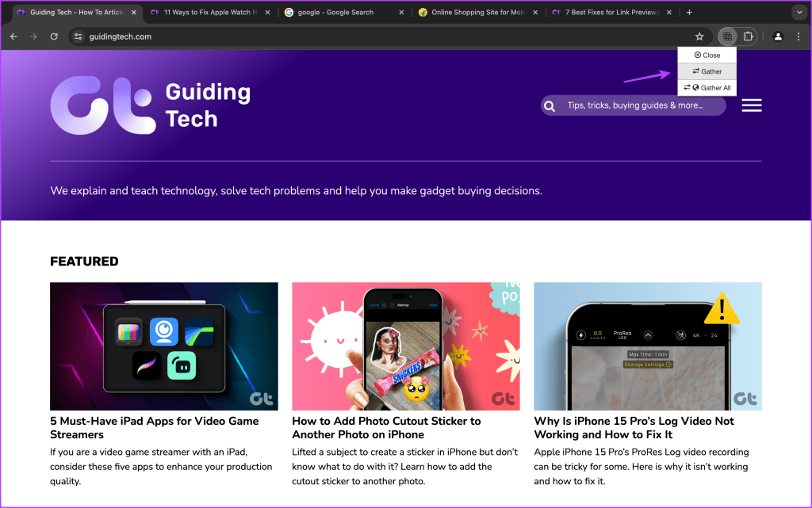The image size is (812, 508).
Task: Go forward using the forward arrow
Action: (33, 36)
